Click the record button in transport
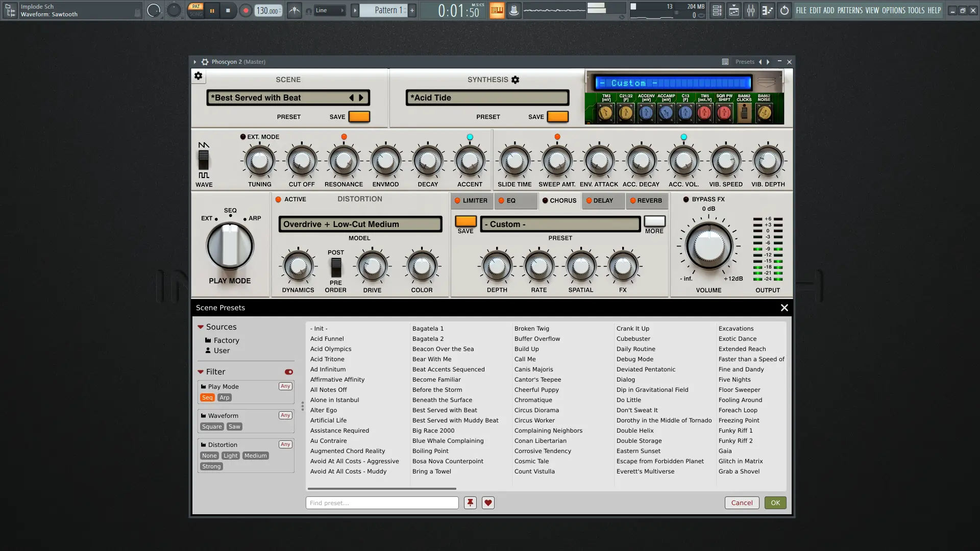 (246, 10)
